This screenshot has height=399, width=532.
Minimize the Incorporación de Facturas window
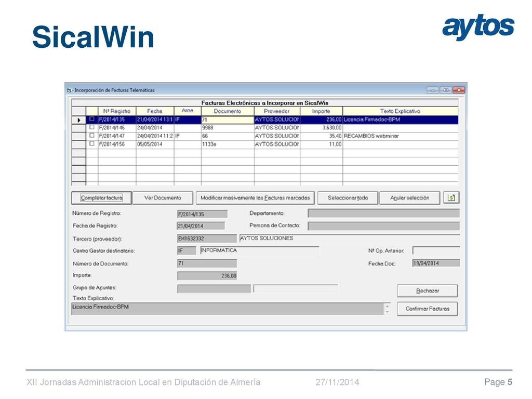pyautogui.click(x=433, y=90)
